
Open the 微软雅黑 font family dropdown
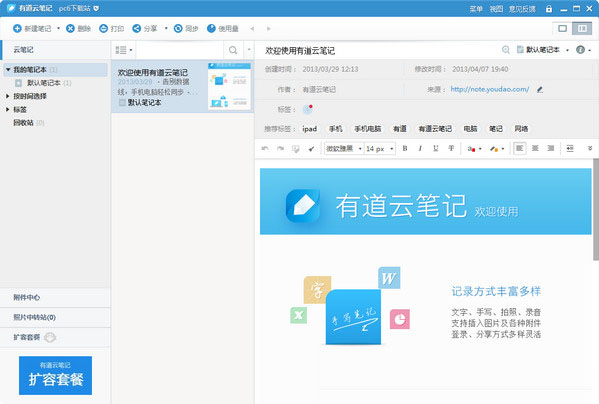click(344, 149)
